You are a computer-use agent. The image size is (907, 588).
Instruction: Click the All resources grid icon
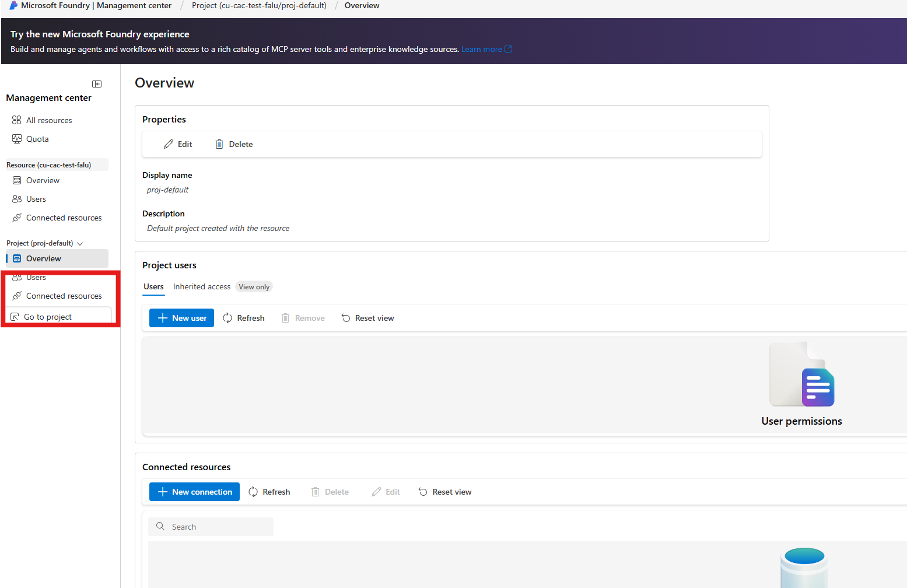[x=17, y=120]
